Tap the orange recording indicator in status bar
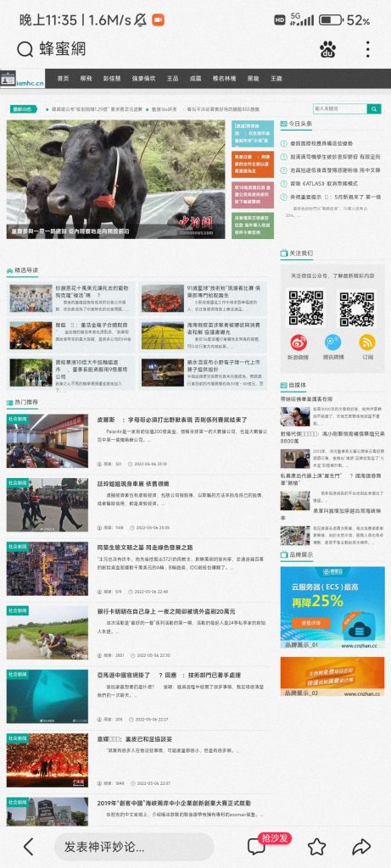The height and width of the screenshot is (868, 391). pos(159,20)
